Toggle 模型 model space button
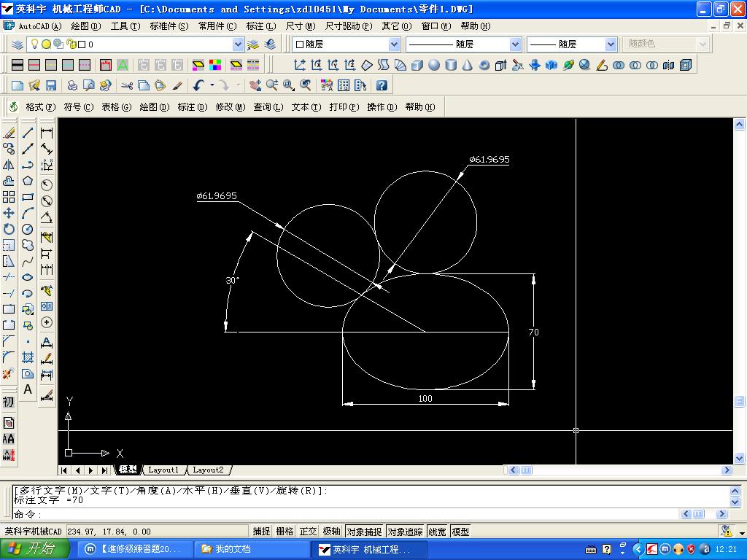 (x=460, y=532)
